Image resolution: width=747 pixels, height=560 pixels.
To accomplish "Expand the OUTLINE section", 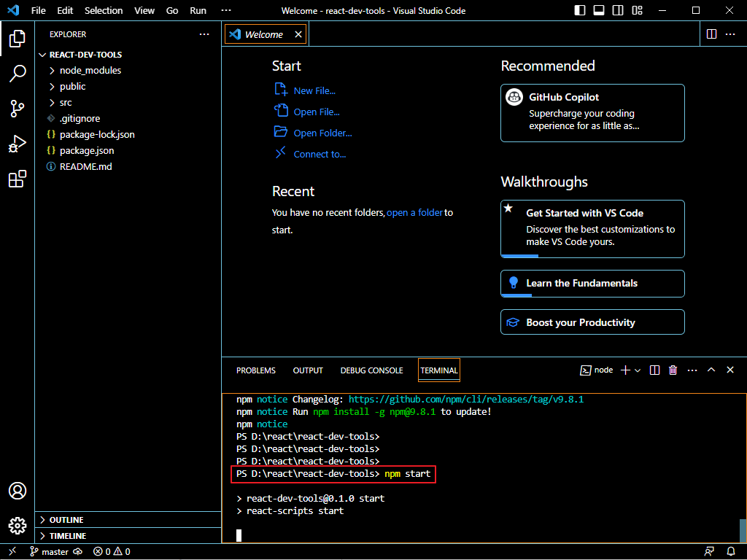I will point(128,520).
